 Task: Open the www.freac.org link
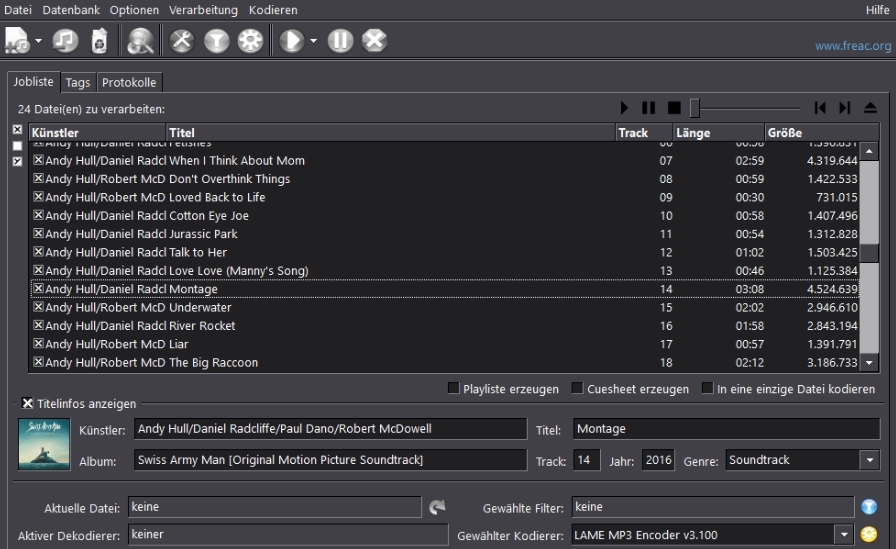click(x=853, y=46)
